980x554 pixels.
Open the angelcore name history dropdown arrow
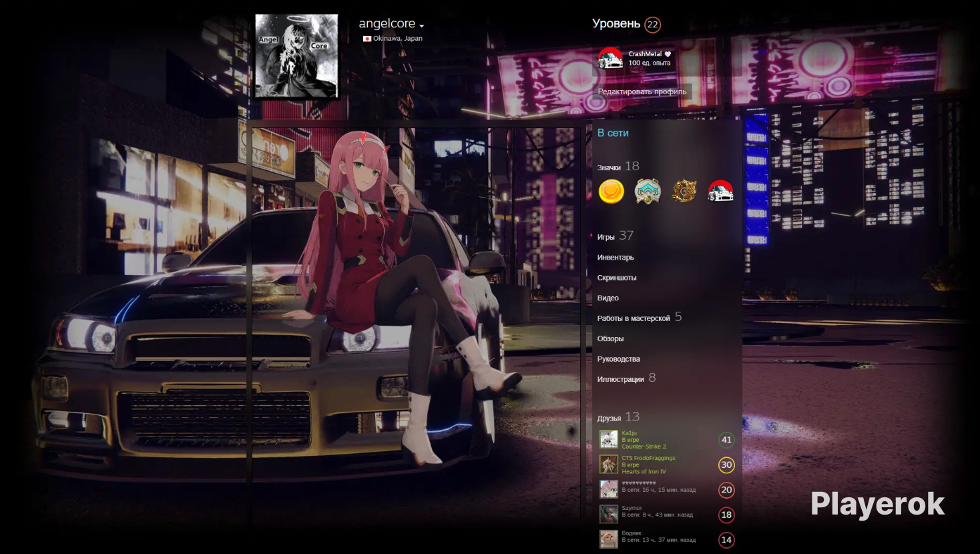coord(421,26)
